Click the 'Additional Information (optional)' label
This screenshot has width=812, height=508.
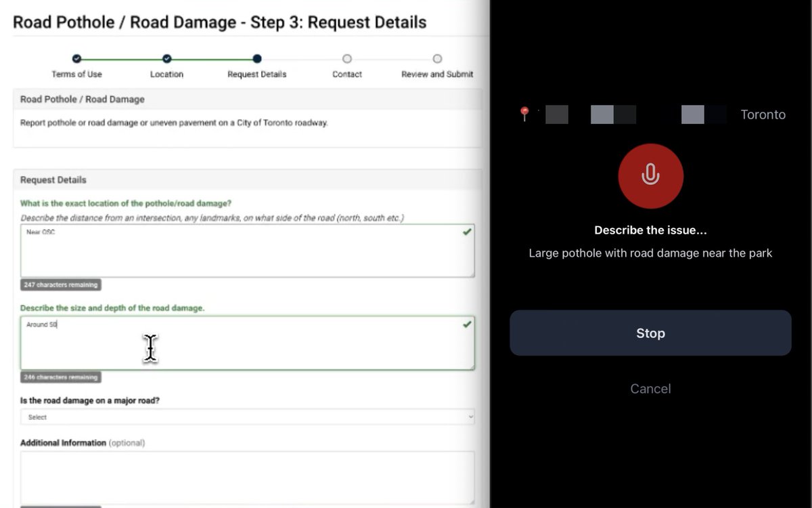tap(83, 443)
